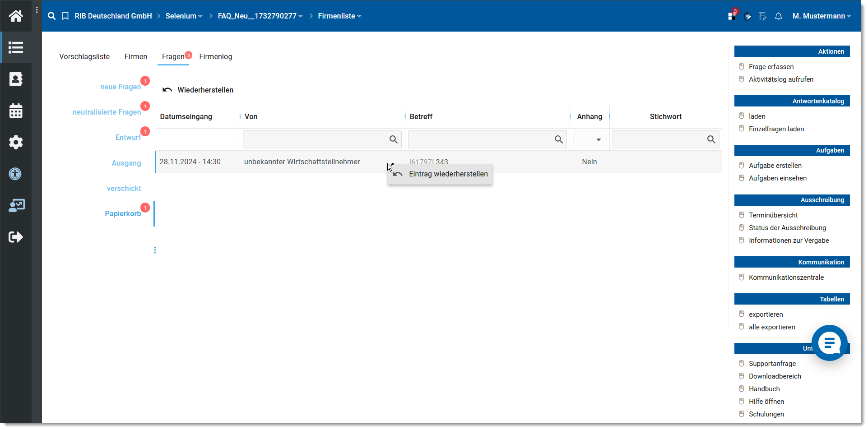Open the chat support bubble

click(829, 343)
